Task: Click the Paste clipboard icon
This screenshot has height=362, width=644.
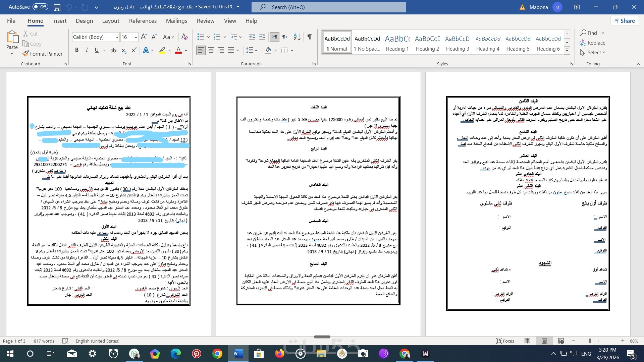Action: (x=12, y=37)
